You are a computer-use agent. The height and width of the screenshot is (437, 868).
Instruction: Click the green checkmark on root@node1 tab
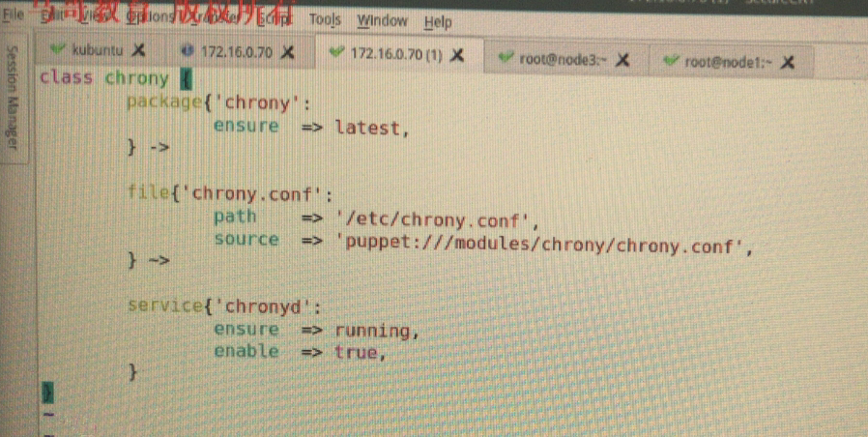point(671,60)
